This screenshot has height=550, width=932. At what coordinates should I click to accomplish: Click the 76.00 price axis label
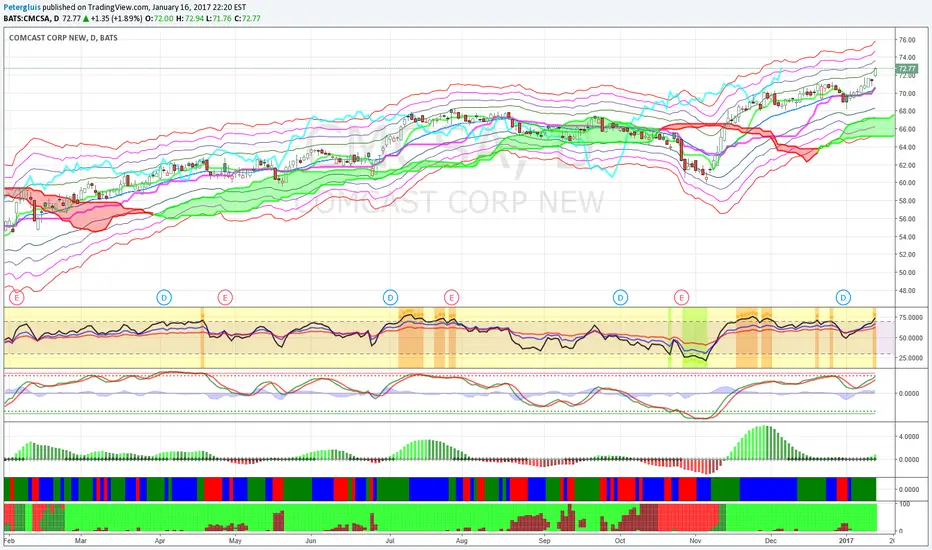pyautogui.click(x=907, y=40)
